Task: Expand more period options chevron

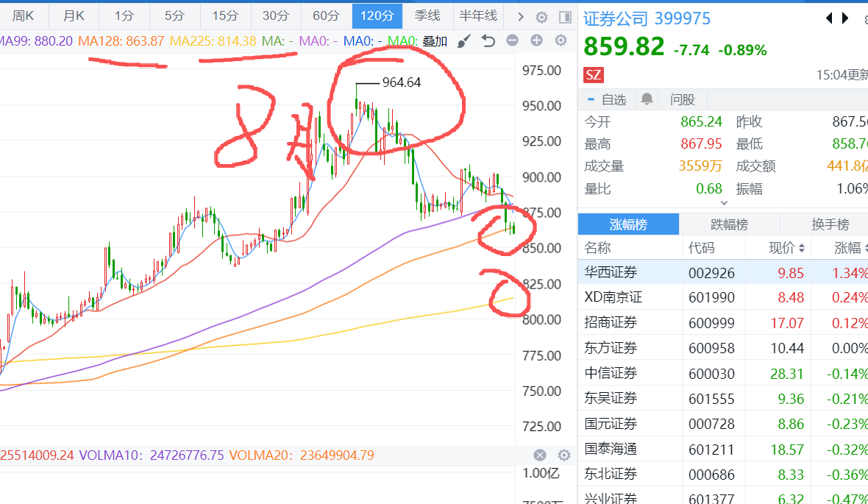Action: pyautogui.click(x=521, y=17)
